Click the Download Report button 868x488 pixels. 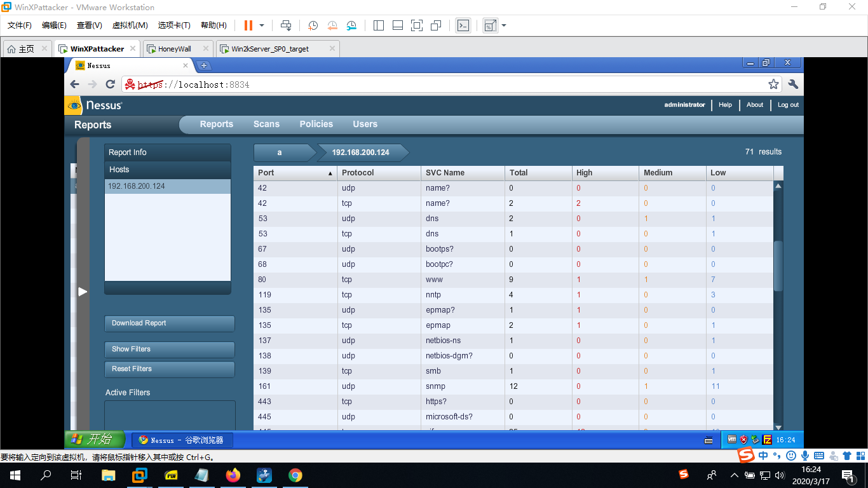click(x=169, y=323)
